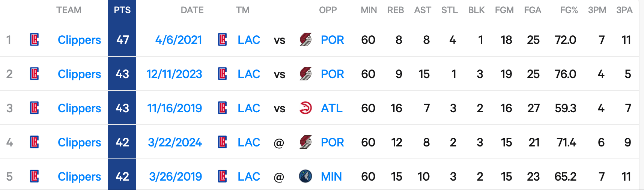Screen dimensions: 644x190
Task: Click the Minnesota Timberwolves logo icon
Action: [305, 176]
